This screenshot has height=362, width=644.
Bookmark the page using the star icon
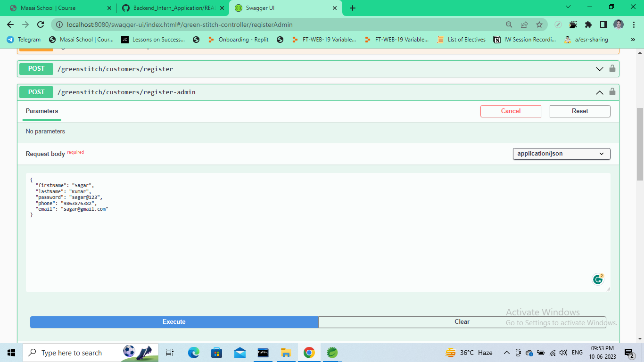(x=539, y=25)
